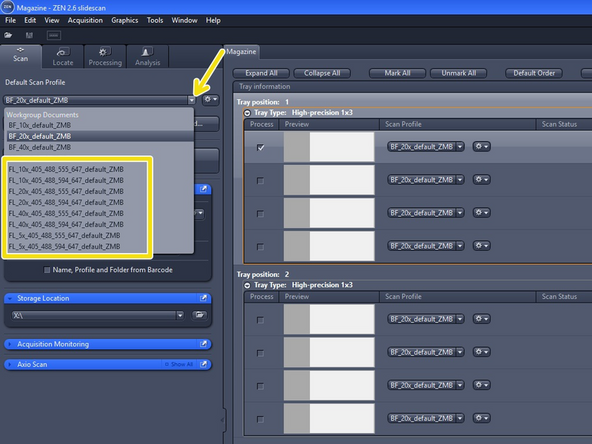This screenshot has width=592, height=444.
Task: Open the Processing tab
Action: (105, 57)
